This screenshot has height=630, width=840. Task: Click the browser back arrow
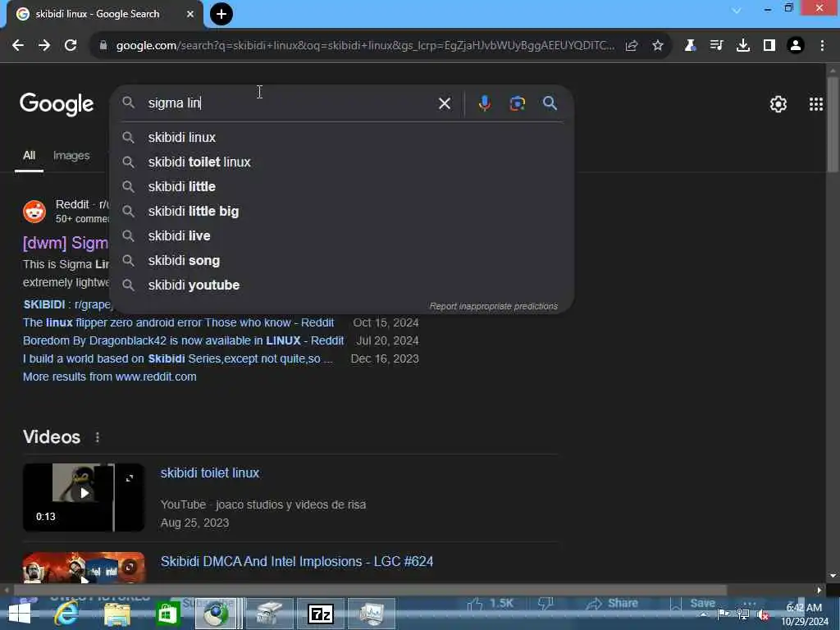[x=18, y=46]
